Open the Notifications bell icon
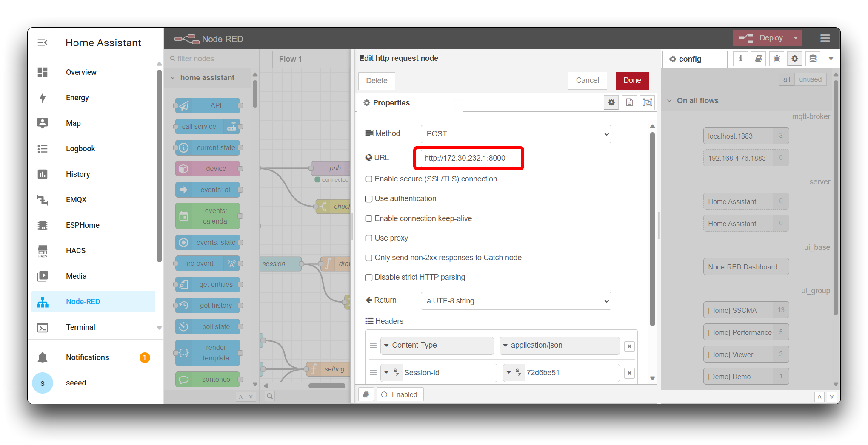The image size is (868, 445). 43,357
